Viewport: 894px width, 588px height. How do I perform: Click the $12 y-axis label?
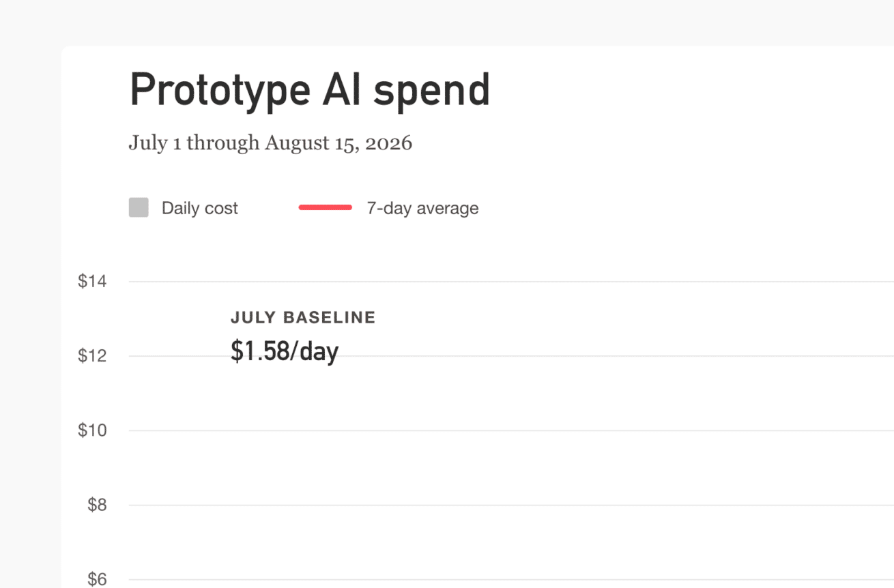[92, 355]
